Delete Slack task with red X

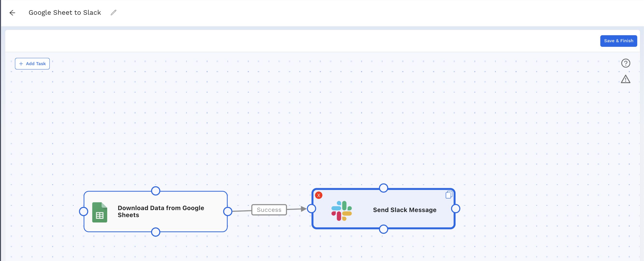(x=319, y=195)
